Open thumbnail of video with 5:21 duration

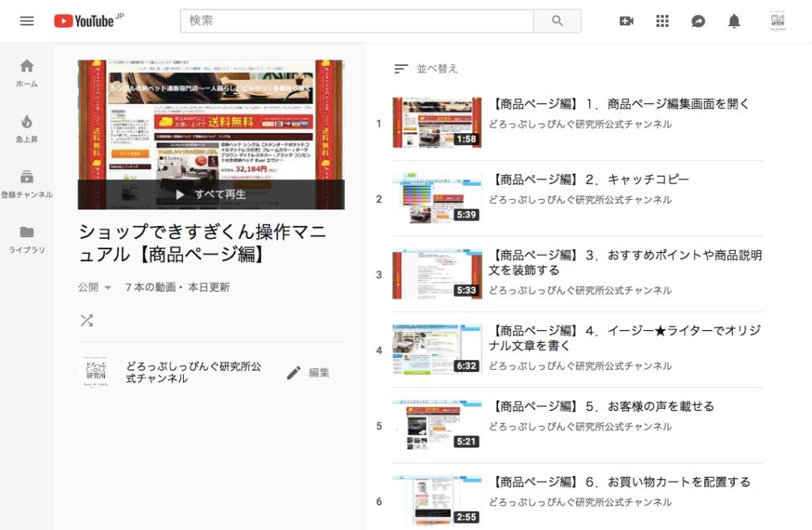click(437, 425)
